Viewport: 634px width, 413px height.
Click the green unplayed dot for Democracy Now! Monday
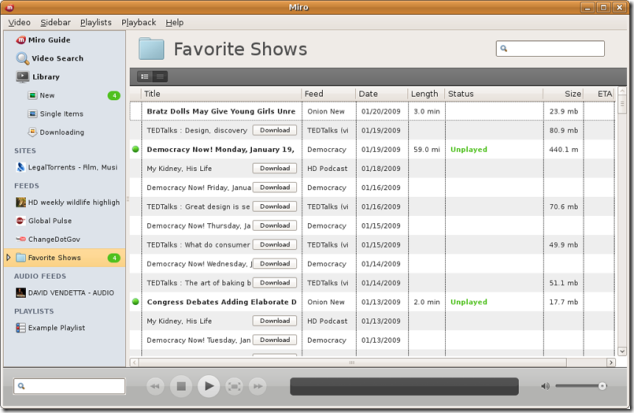135,149
